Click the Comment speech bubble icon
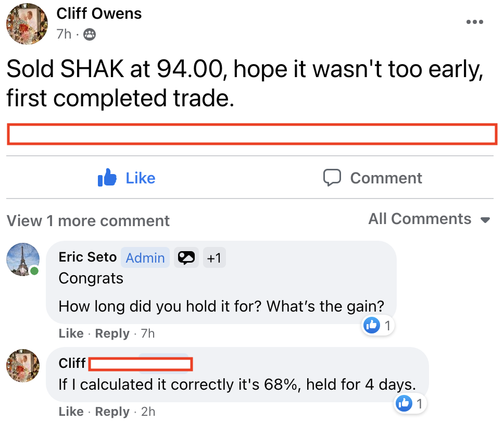504x421 pixels. pyautogui.click(x=332, y=178)
